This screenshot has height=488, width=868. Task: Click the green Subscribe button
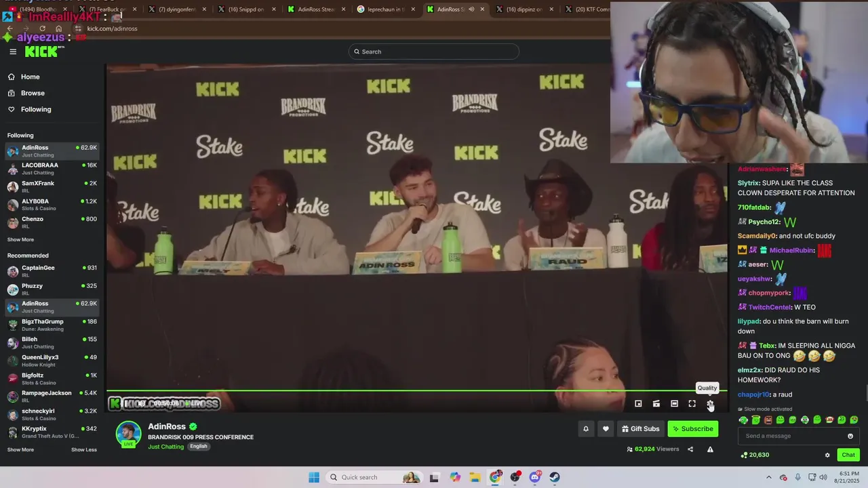pos(692,428)
